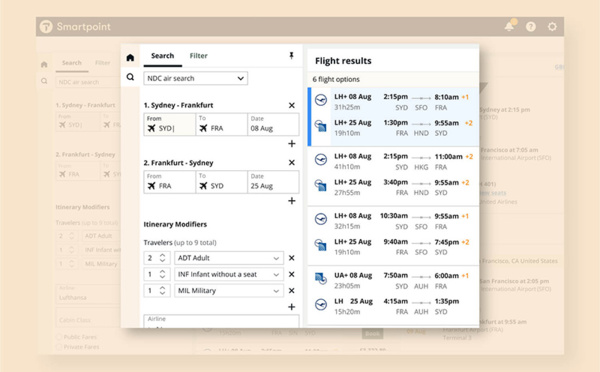Edit From SYD field in segment 1

coord(170,124)
